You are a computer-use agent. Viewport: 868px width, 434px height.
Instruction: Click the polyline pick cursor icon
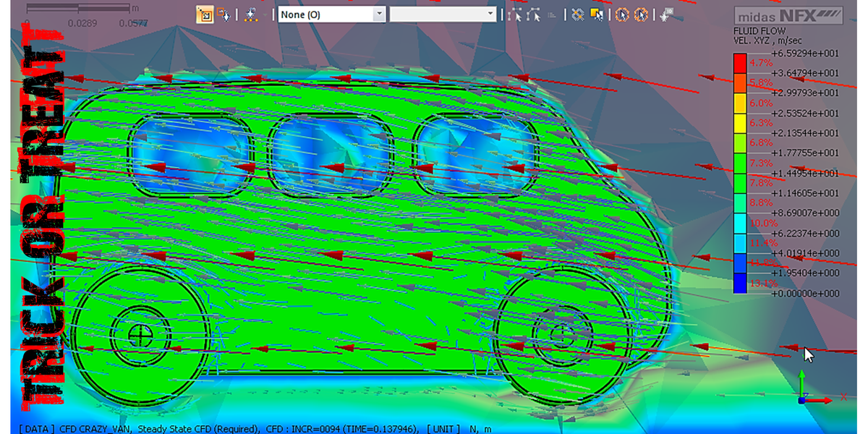point(514,14)
